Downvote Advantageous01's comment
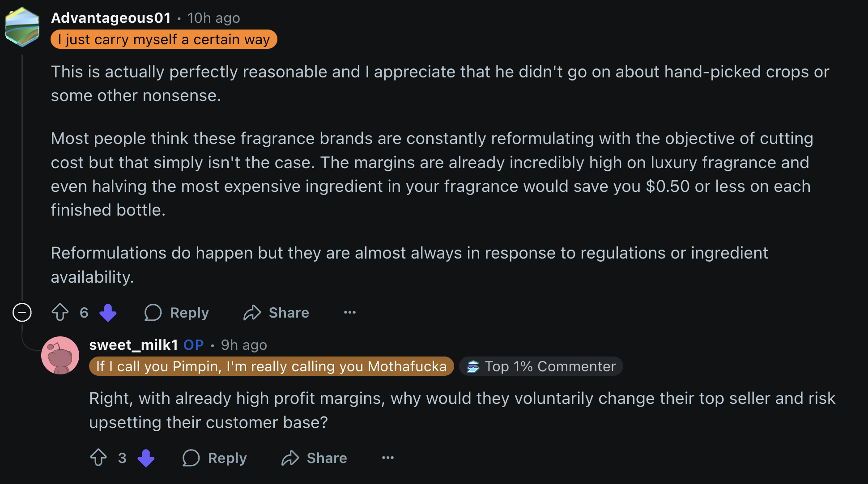Screen dimensions: 868x484 click(108, 312)
